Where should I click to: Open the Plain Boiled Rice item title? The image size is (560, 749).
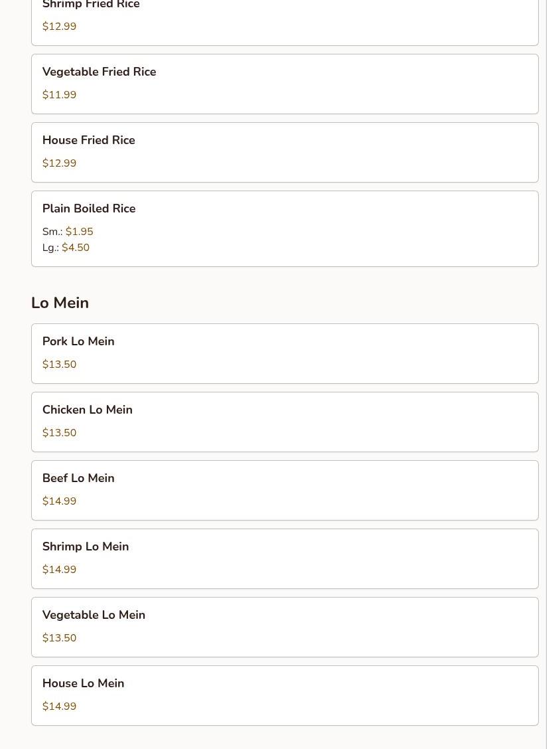(x=89, y=208)
